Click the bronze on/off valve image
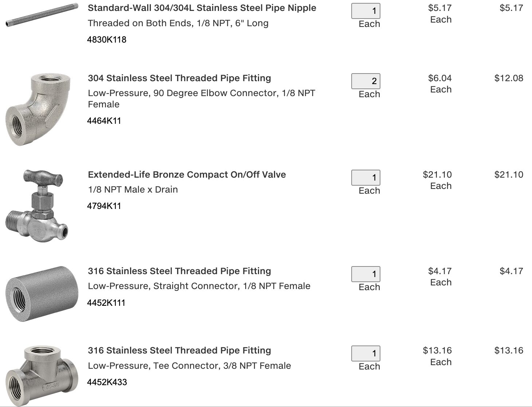 [37, 205]
